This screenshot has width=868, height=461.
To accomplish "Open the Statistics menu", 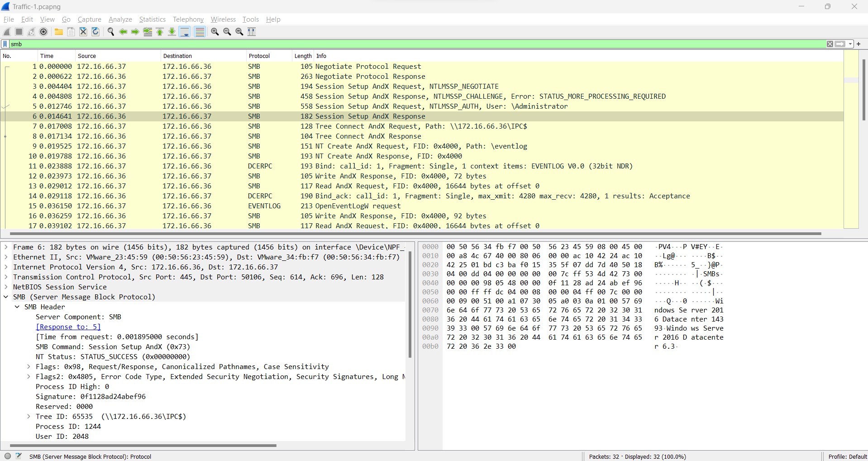I will (x=152, y=19).
